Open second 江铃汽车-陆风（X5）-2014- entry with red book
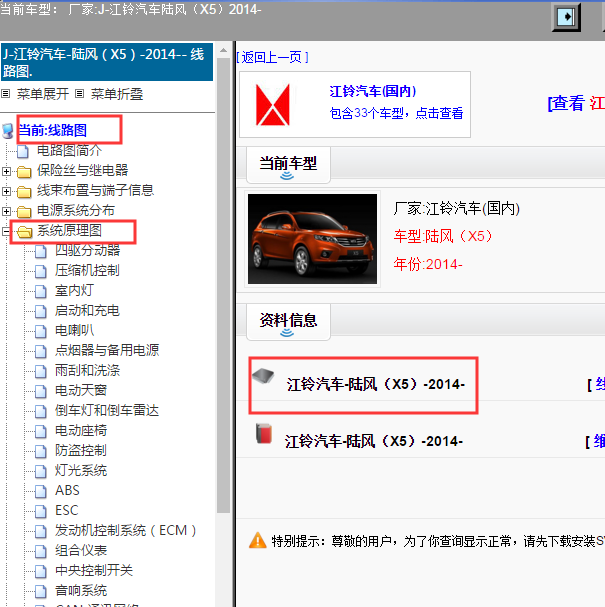605x607 pixels. pos(374,441)
